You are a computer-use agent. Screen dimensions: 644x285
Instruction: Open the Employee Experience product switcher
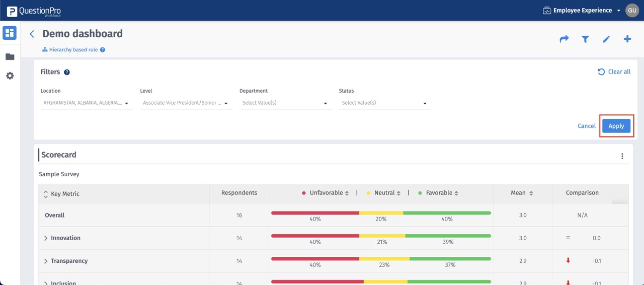click(x=582, y=10)
